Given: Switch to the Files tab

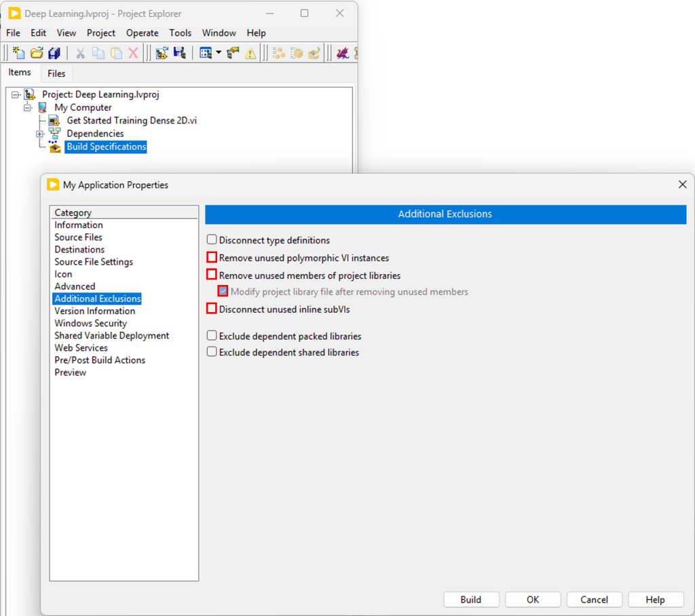Looking at the screenshot, I should pos(56,73).
